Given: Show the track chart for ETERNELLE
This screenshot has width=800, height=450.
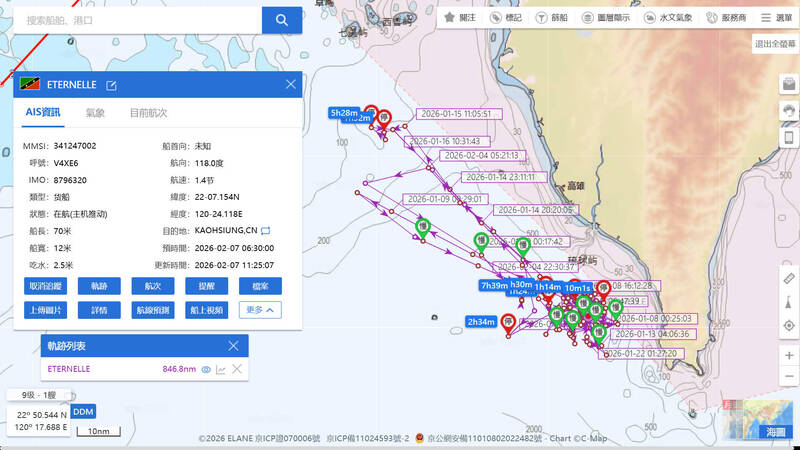Looking at the screenshot, I should pyautogui.click(x=221, y=369).
